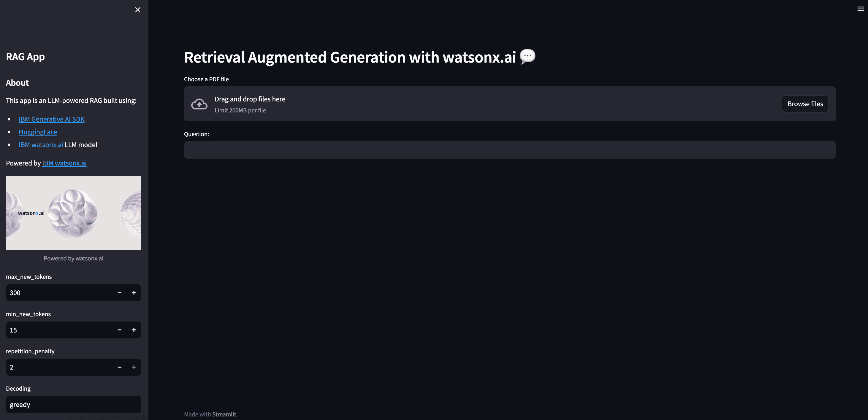Screen dimensions: 868x420
Task: Increase repetition_penalty with plus button
Action: 134,367
